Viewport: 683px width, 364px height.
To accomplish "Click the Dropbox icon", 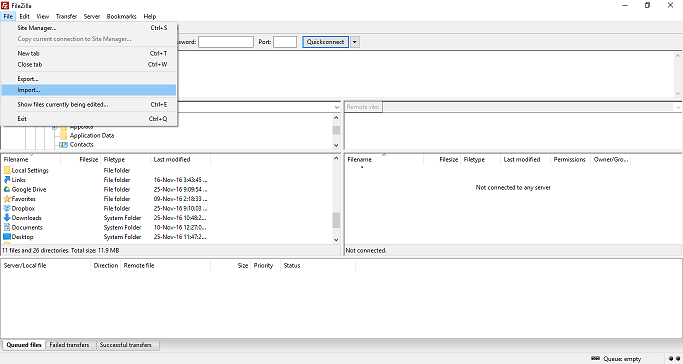I will 7,209.
